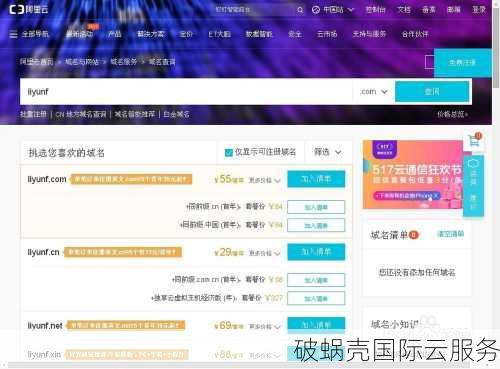Image resolution: width=500 pixels, height=369 pixels.
Task: Toggle 仅显示可注册域名 checkbox
Action: coord(229,153)
